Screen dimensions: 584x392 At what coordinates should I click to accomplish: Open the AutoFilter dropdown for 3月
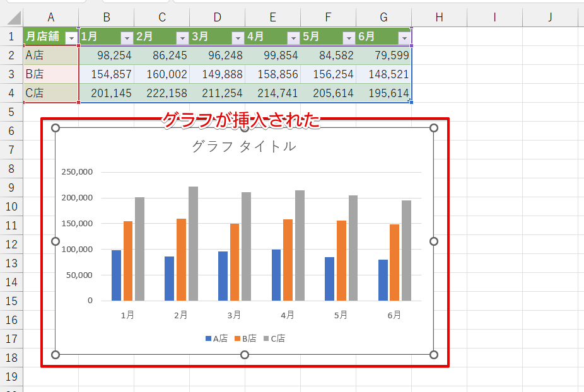[238, 37]
